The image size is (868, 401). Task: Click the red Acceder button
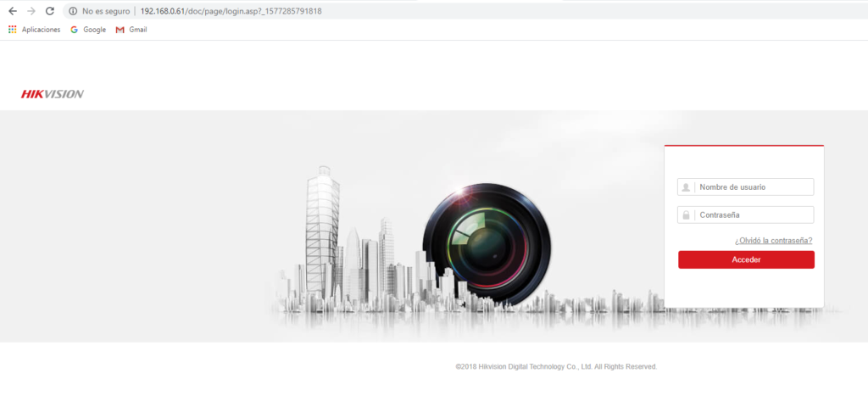pos(746,259)
